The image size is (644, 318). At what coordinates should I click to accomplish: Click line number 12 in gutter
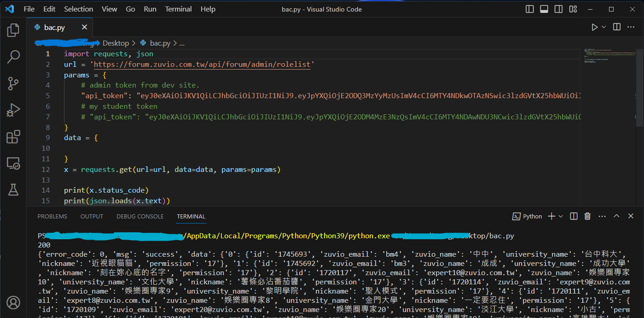46,170
